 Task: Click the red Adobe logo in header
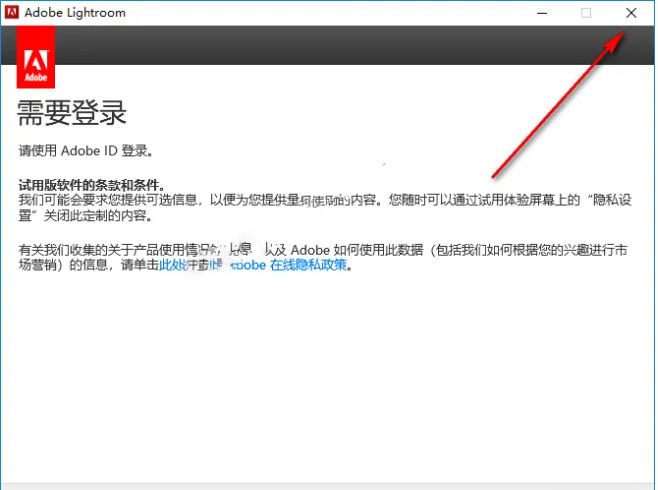coord(36,58)
